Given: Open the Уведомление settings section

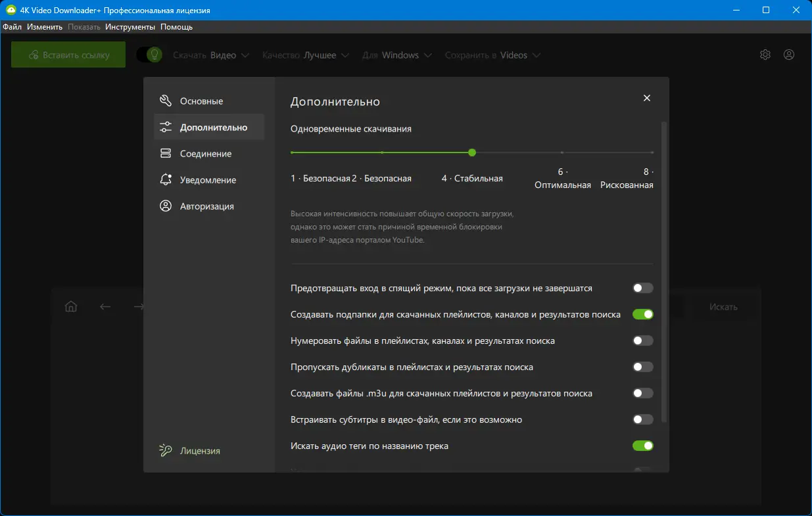Looking at the screenshot, I should pos(209,179).
